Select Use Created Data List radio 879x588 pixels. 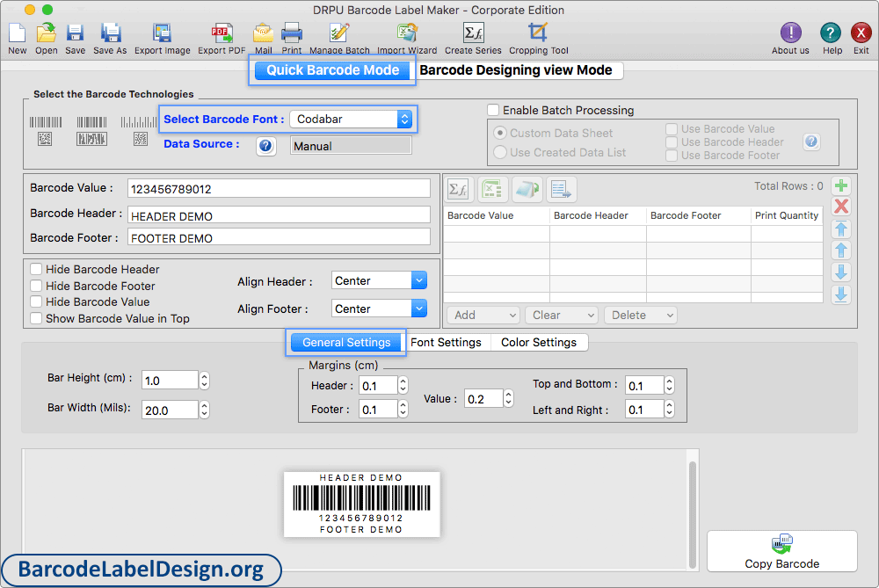500,152
